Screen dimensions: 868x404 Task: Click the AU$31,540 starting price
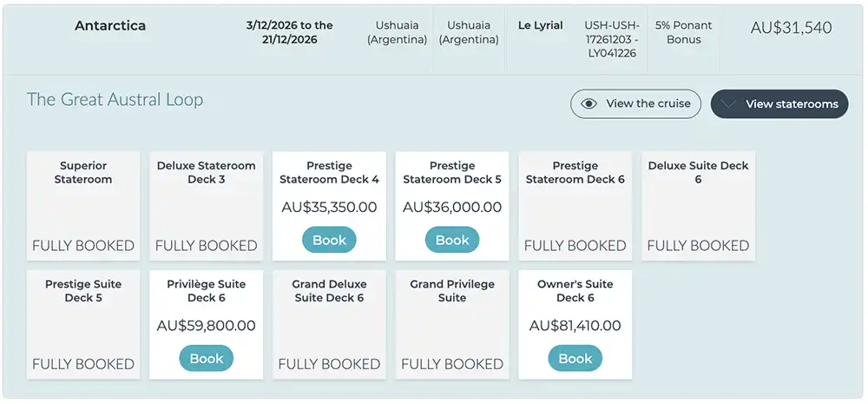click(x=791, y=28)
